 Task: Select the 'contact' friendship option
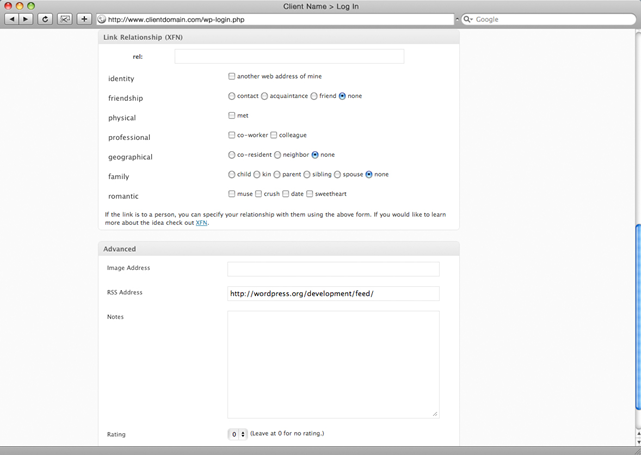coord(232,96)
